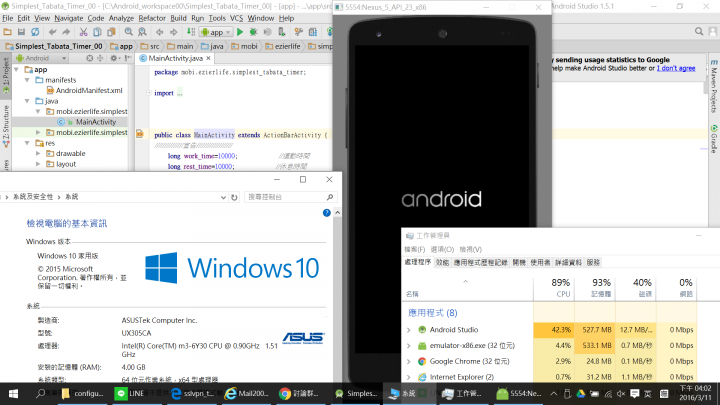Click the help question mark in System window
The height and width of the screenshot is (405, 720).
326,213
